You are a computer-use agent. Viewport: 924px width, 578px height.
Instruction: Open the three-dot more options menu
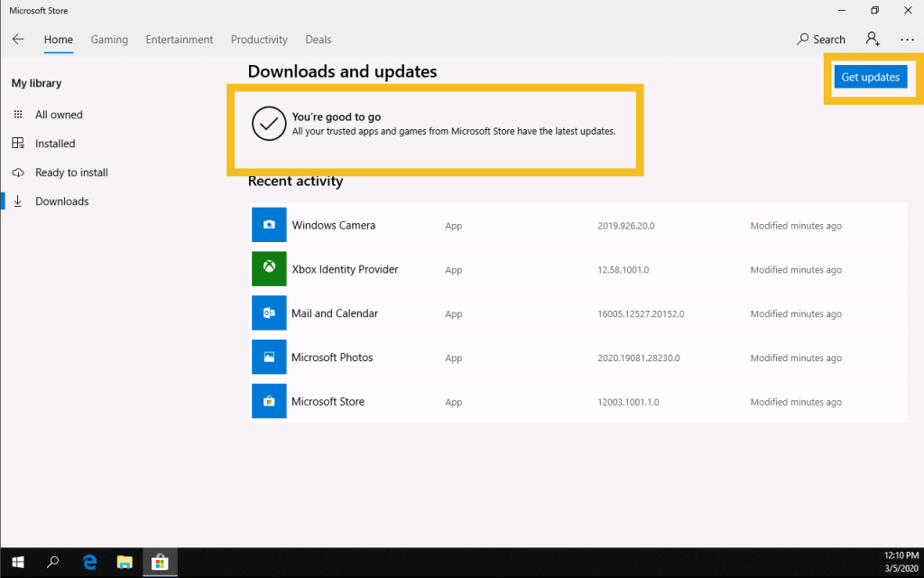(x=907, y=40)
